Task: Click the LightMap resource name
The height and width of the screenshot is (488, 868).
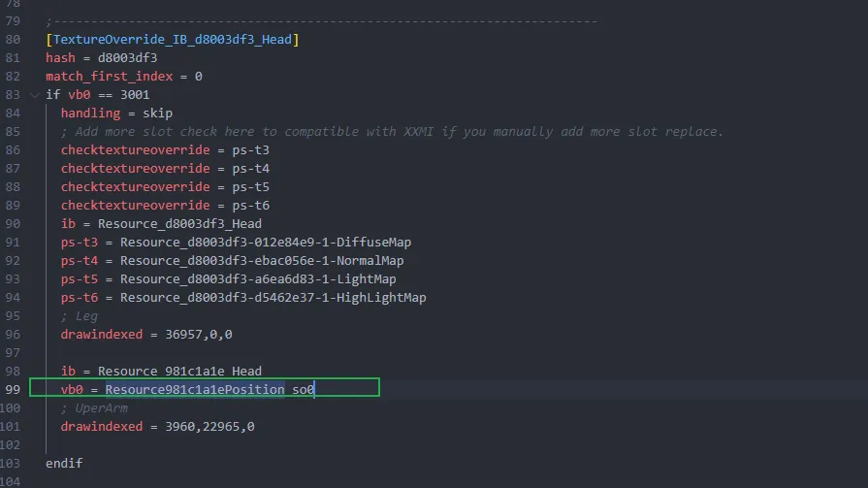Action: 258,278
